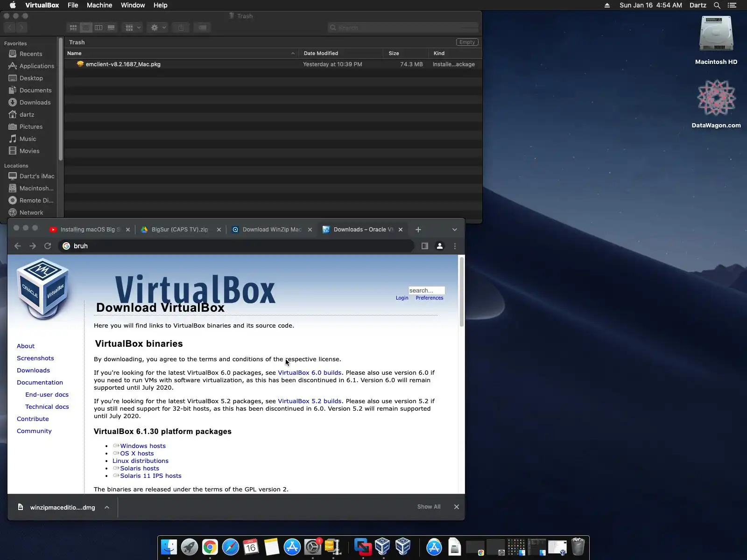The width and height of the screenshot is (747, 560).
Task: Open Notes app in the Dock
Action: click(272, 547)
